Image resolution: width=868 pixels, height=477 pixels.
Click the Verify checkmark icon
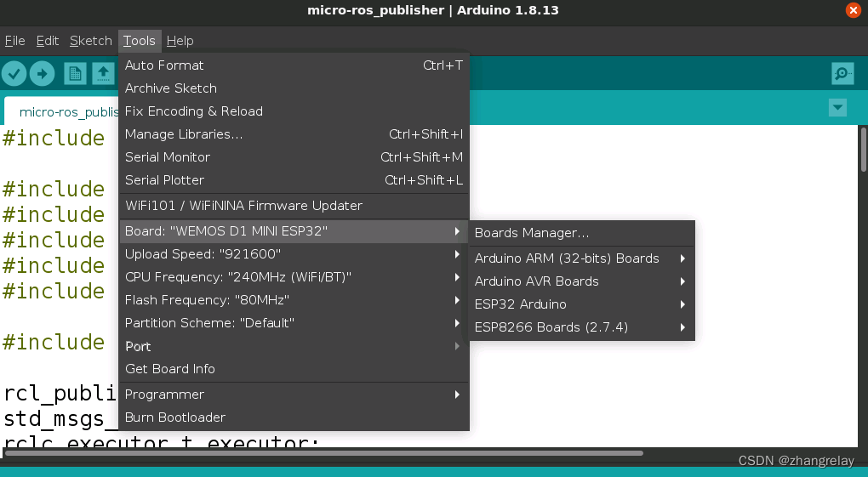tap(14, 74)
